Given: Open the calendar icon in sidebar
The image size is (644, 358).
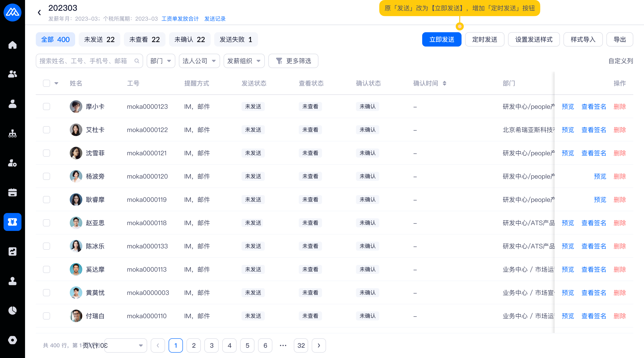Looking at the screenshot, I should [x=12, y=192].
